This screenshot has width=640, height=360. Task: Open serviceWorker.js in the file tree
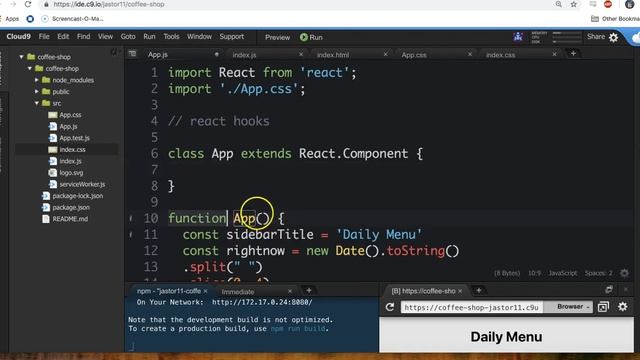coord(82,184)
